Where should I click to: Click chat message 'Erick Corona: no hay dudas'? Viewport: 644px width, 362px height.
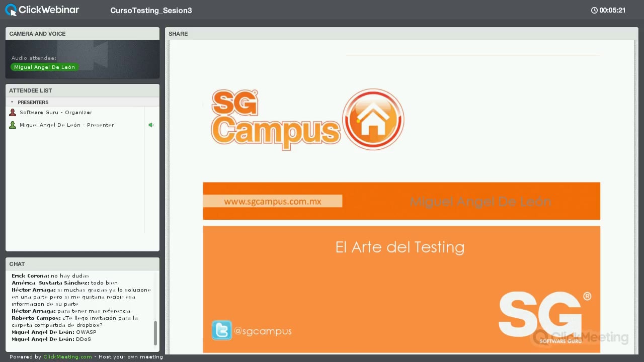50,276
